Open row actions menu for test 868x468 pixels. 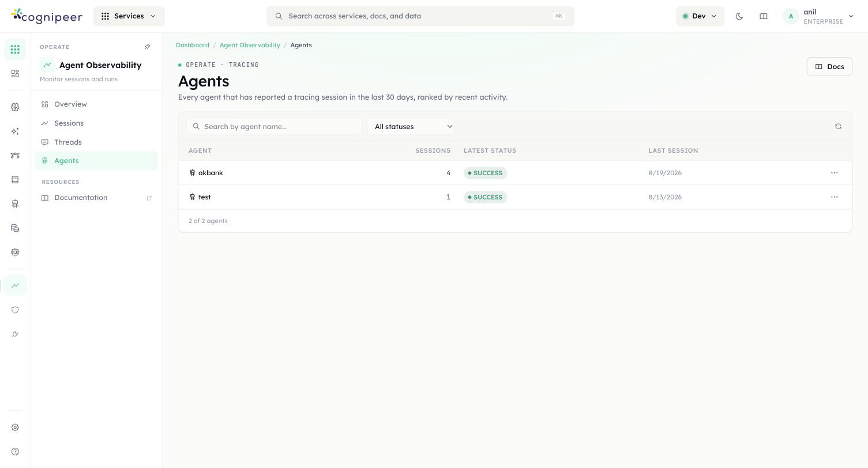[x=834, y=197]
